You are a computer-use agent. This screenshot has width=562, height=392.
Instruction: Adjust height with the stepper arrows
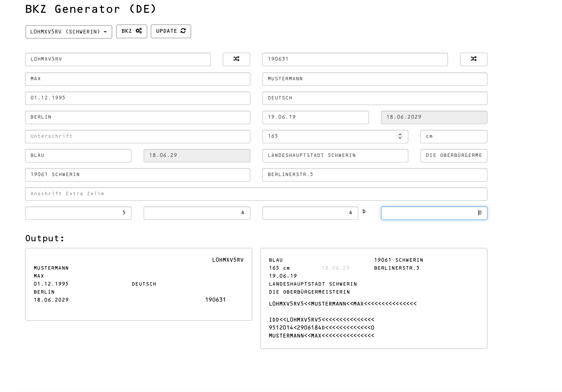pos(400,136)
